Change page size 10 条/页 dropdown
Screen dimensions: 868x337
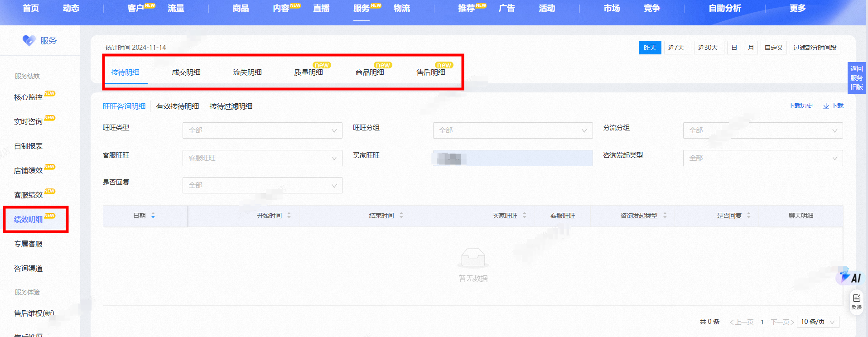pyautogui.click(x=818, y=322)
